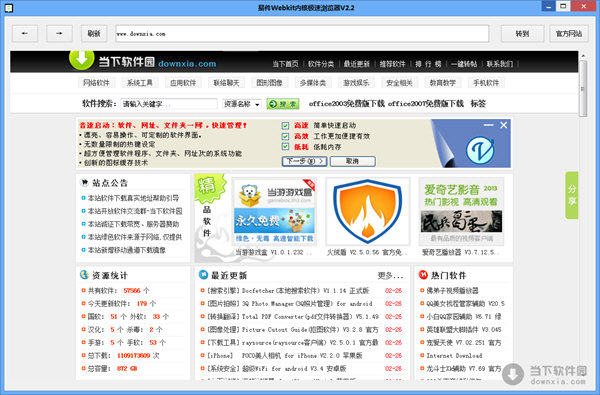The image size is (600, 395).
Task: Open the Docfetcher 本地搜索软件 update entry
Action: click(288, 291)
